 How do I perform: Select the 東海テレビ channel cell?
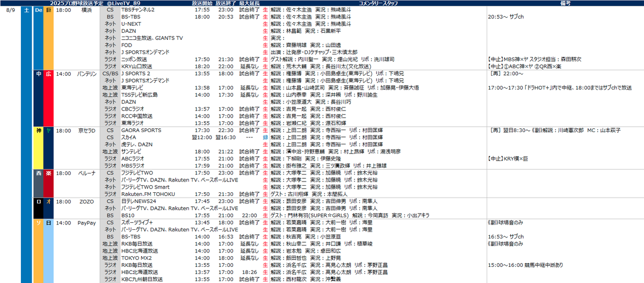pyautogui.click(x=132, y=88)
